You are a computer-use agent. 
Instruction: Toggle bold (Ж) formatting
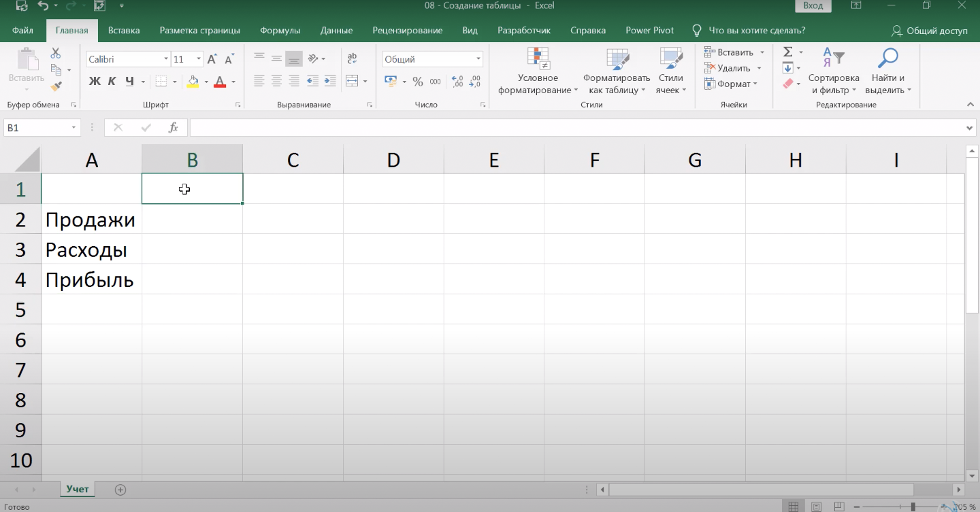[95, 82]
